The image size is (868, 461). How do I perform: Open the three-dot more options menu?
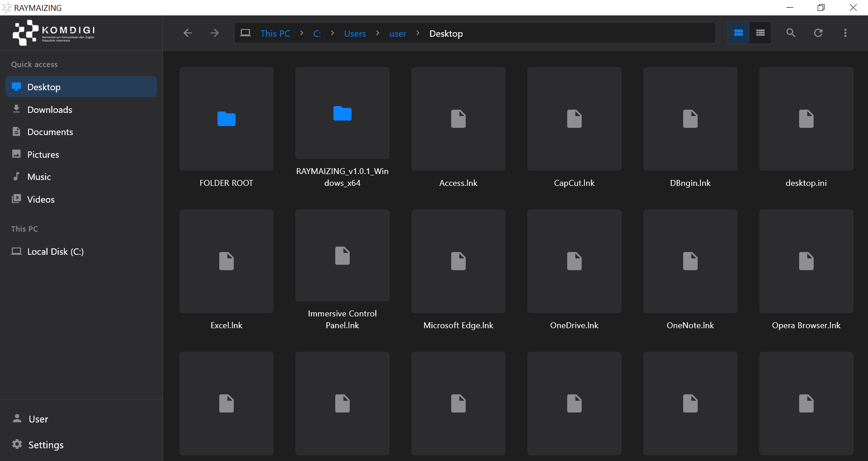point(845,33)
